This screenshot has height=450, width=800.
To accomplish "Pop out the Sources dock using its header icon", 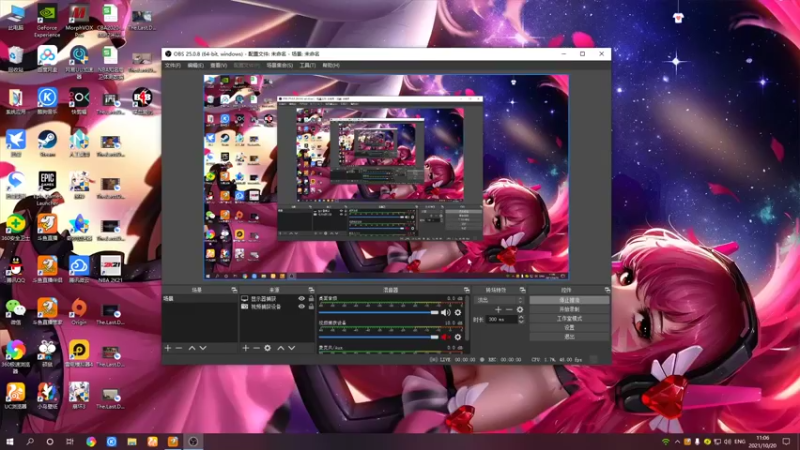I will [x=311, y=290].
